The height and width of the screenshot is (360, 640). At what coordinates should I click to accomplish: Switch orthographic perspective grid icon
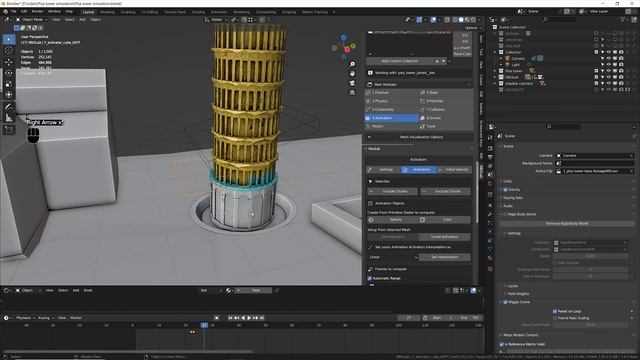[x=352, y=93]
